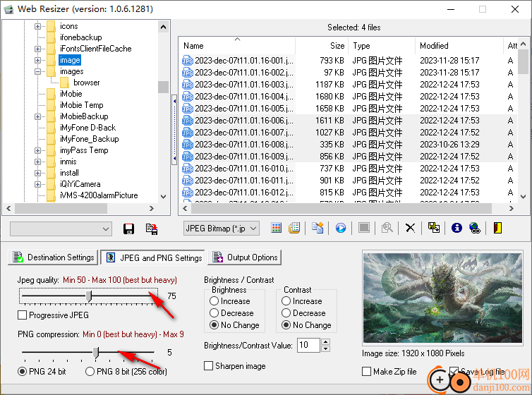Image resolution: width=532 pixels, height=395 pixels.
Task: Click the yellow save windows layout icon
Action: (434, 228)
